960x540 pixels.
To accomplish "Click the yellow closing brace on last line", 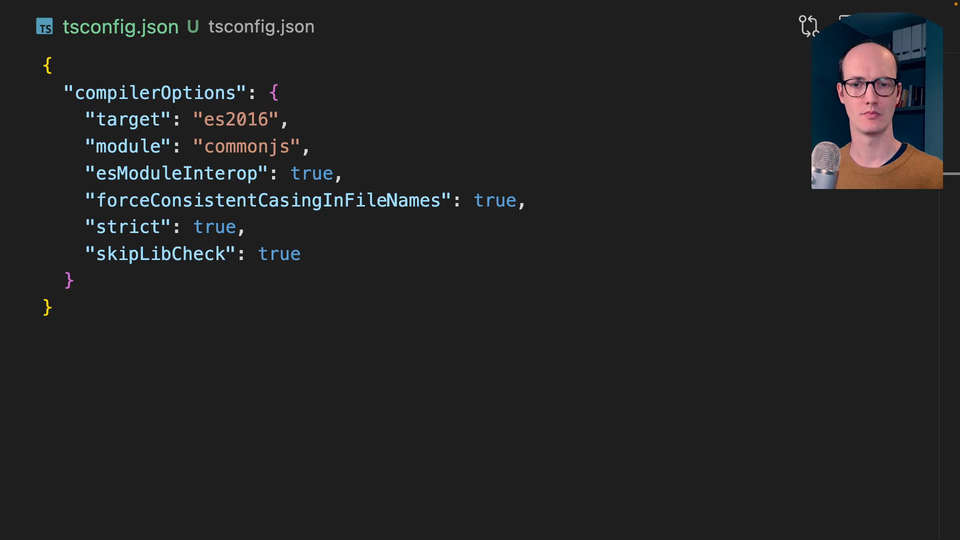I will (x=47, y=307).
